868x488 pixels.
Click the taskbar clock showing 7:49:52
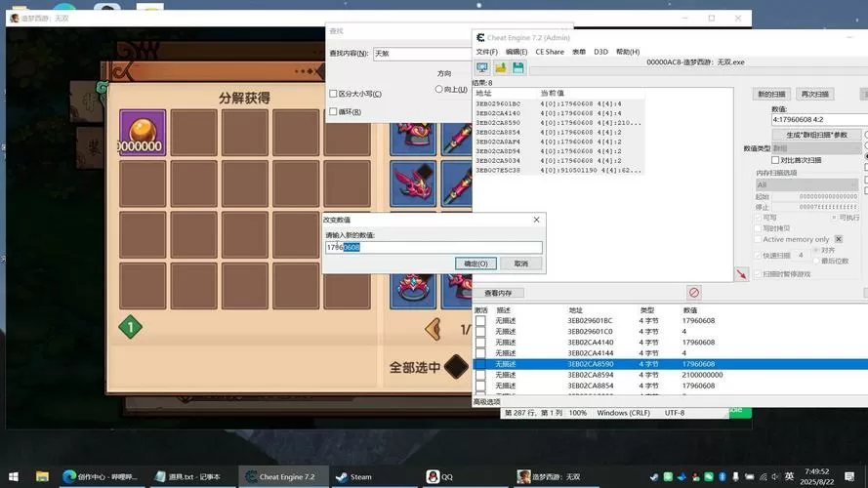pos(816,476)
